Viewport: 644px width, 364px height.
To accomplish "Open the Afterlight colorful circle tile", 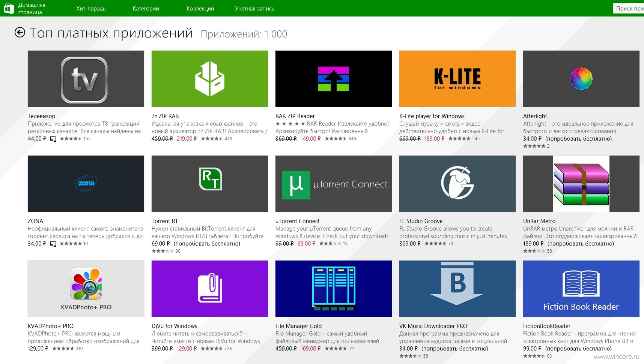I will (x=581, y=79).
